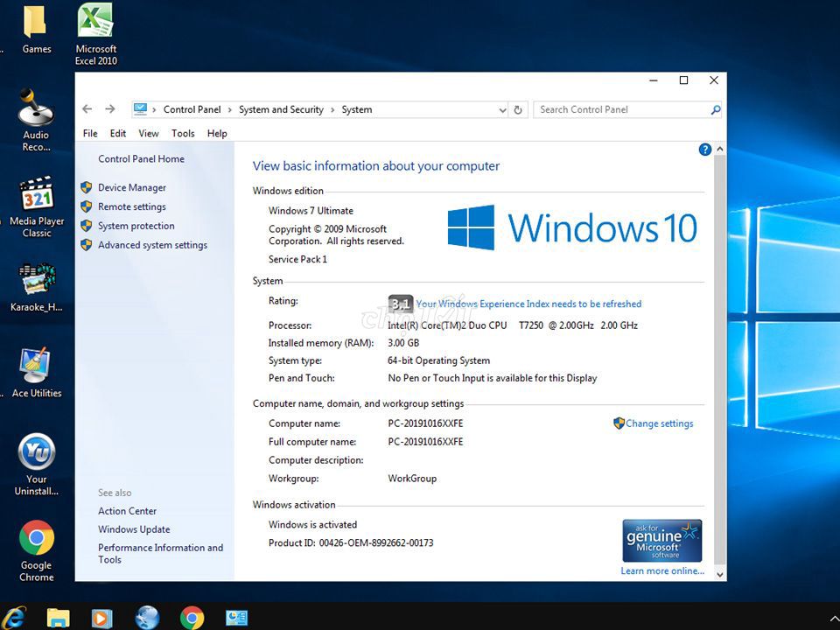Viewport: 840px width, 630px height.
Task: Maximize the System window
Action: (x=683, y=80)
